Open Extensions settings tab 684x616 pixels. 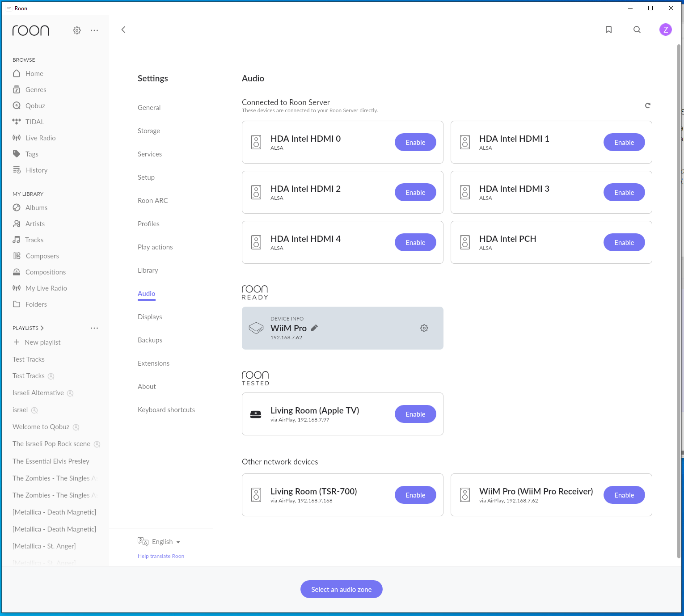[x=153, y=363]
